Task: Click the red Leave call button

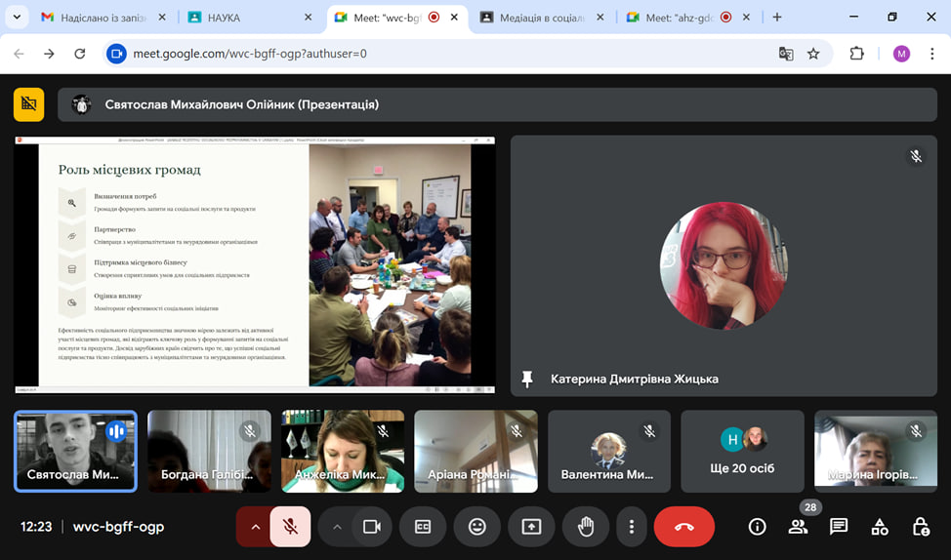Action: click(x=683, y=527)
